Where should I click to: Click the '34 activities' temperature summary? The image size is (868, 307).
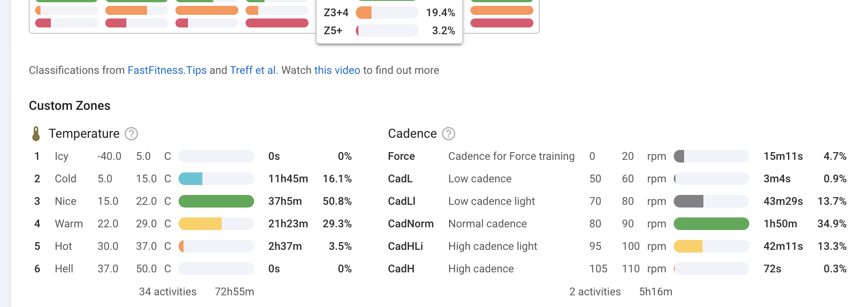click(167, 292)
